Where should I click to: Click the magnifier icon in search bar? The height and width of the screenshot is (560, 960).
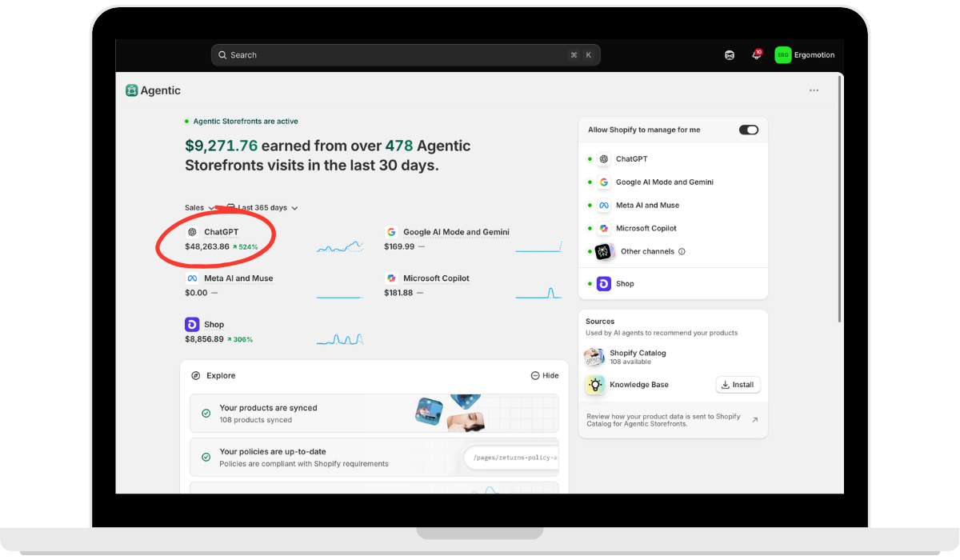(x=222, y=55)
